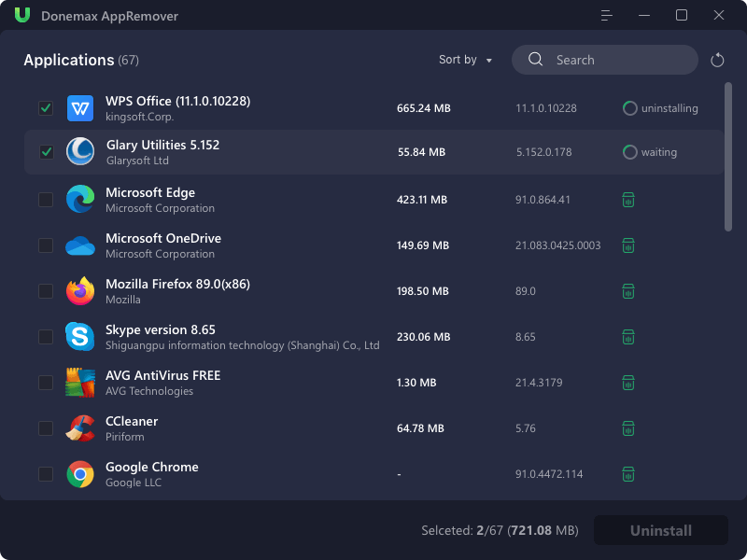The width and height of the screenshot is (747, 560).
Task: Select the Skype version 8.65 checkbox
Action: [x=46, y=337]
